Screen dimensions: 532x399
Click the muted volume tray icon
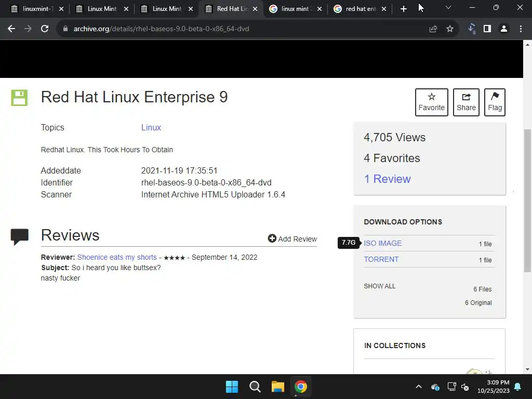pyautogui.click(x=465, y=387)
